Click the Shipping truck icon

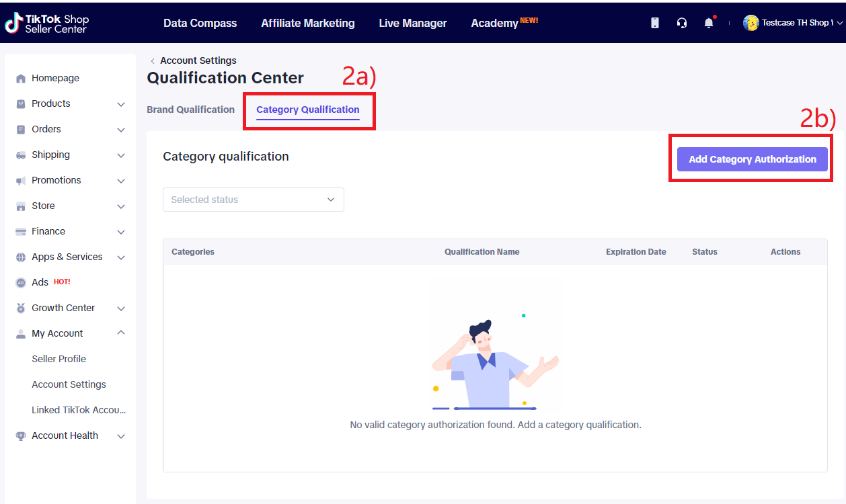(x=21, y=155)
